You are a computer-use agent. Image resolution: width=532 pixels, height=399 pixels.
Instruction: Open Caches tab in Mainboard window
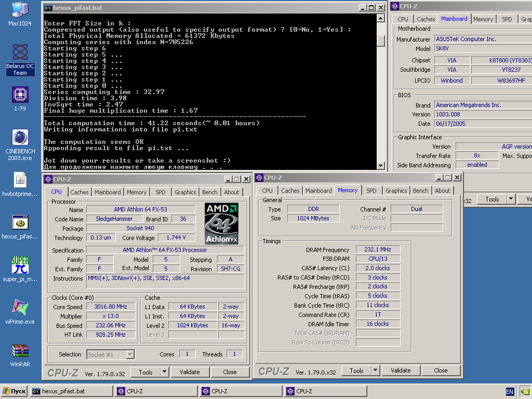pyautogui.click(x=426, y=19)
